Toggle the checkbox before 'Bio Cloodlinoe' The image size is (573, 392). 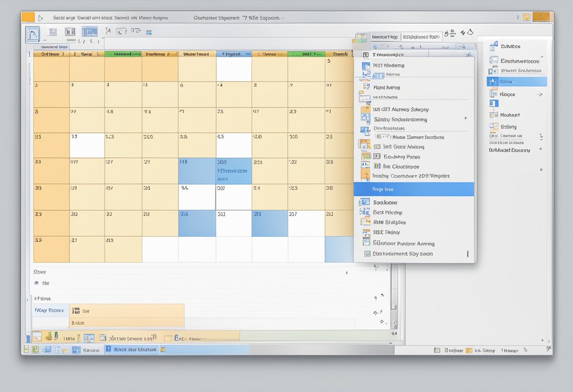377,166
